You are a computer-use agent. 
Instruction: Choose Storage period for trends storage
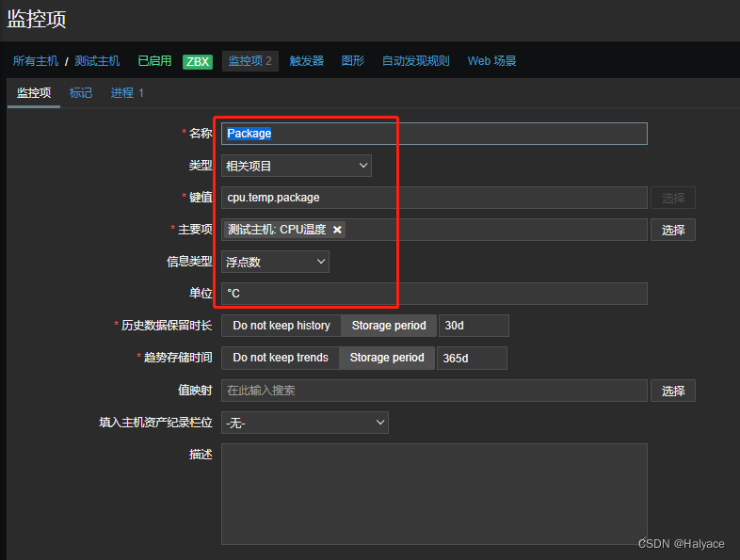coord(386,358)
